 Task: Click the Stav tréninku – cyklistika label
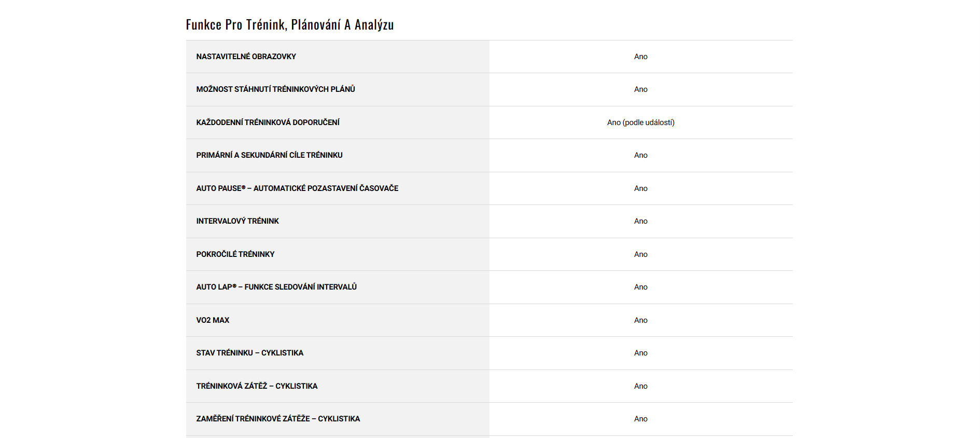coord(249,353)
